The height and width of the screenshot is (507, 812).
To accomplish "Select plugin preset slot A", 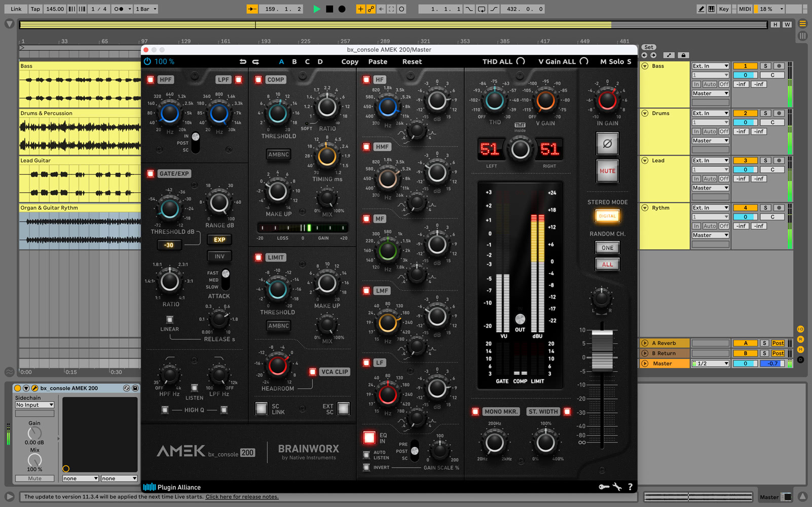I will (x=281, y=61).
